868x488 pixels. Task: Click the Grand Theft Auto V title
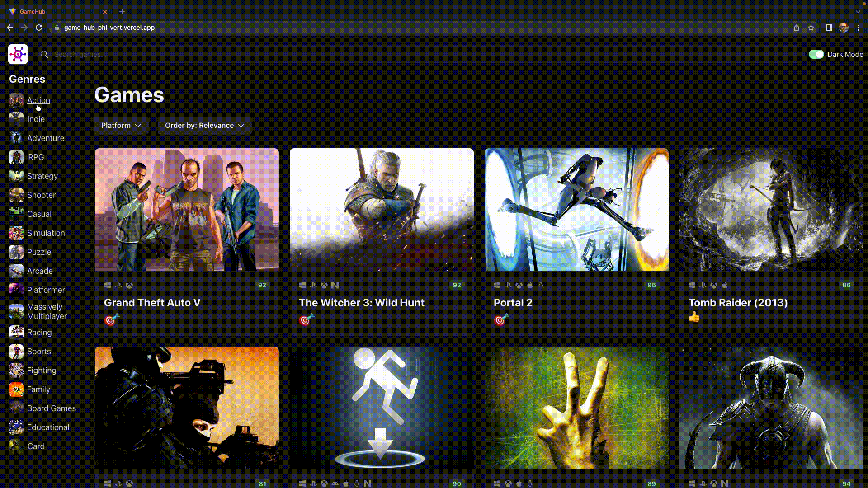click(152, 303)
